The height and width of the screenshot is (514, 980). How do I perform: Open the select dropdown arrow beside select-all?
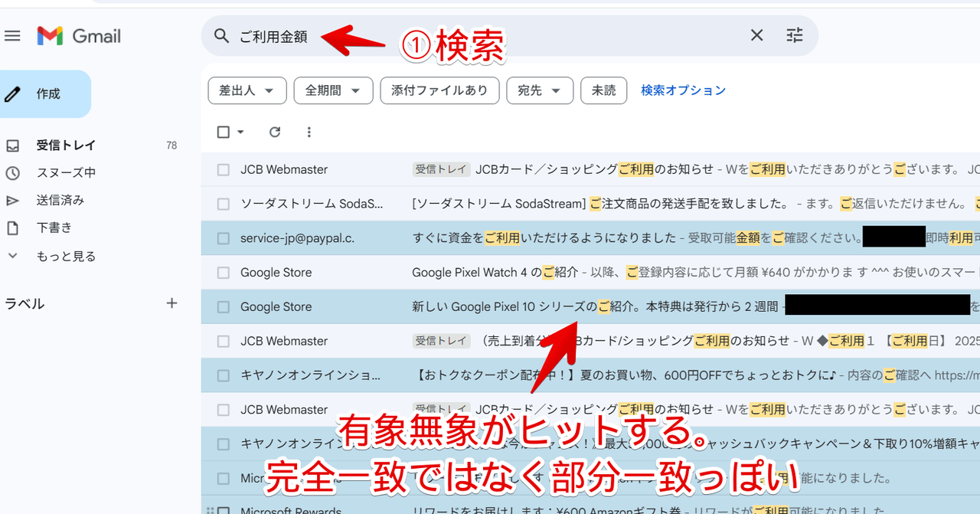240,132
